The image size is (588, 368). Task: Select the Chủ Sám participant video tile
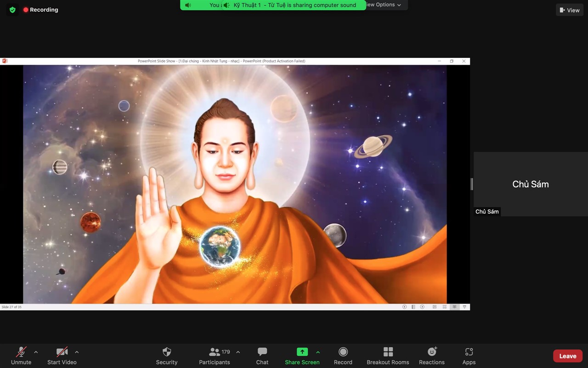(x=531, y=184)
